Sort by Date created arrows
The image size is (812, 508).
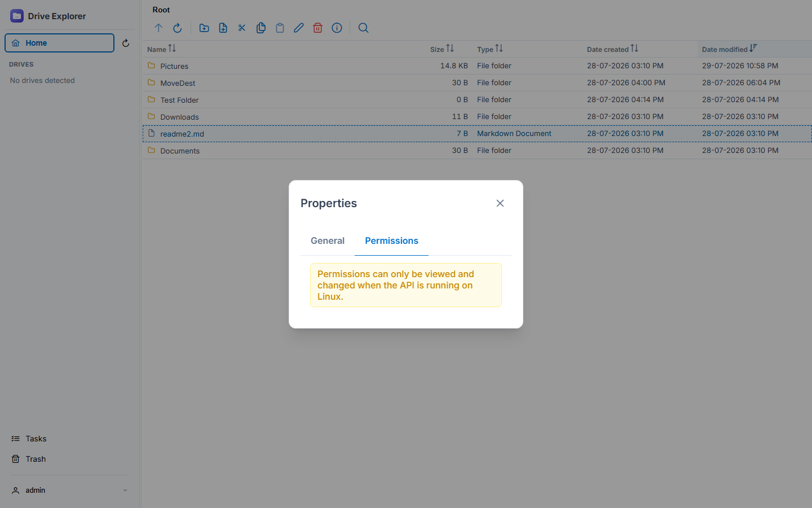[634, 49]
